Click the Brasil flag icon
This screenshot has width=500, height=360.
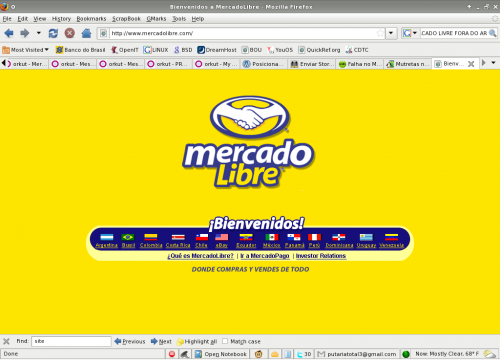[x=128, y=237]
